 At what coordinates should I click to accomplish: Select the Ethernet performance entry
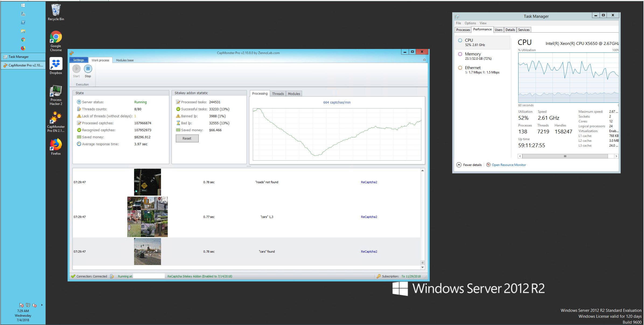tap(482, 70)
